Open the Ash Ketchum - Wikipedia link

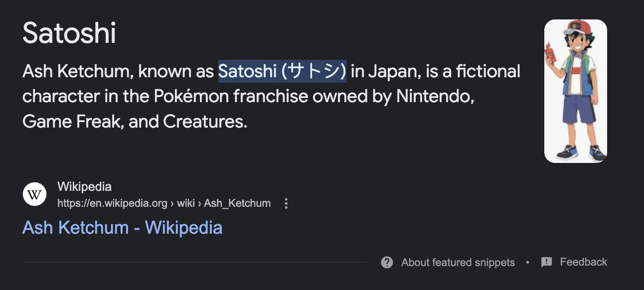tap(122, 228)
